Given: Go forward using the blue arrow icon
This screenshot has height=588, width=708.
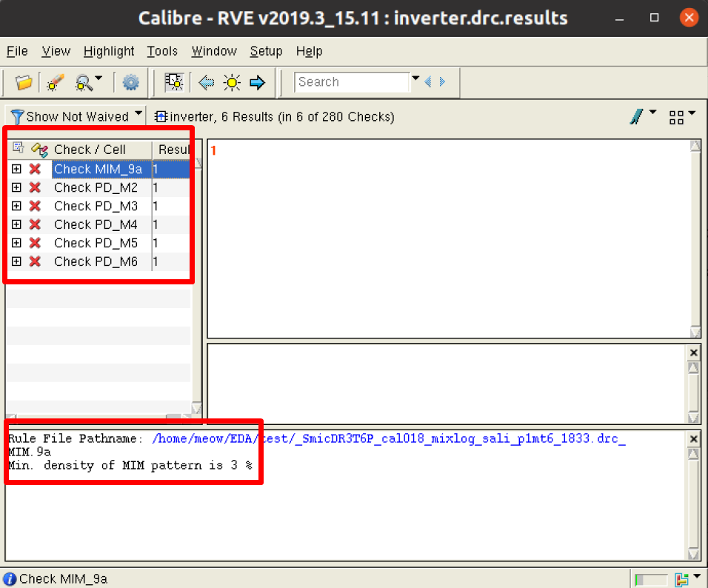Looking at the screenshot, I should 258,82.
